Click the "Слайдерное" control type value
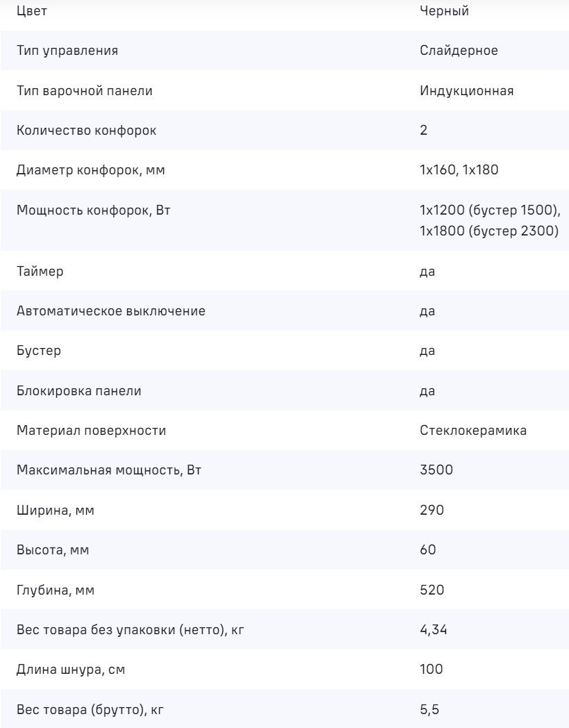Image resolution: width=569 pixels, height=728 pixels. click(459, 51)
